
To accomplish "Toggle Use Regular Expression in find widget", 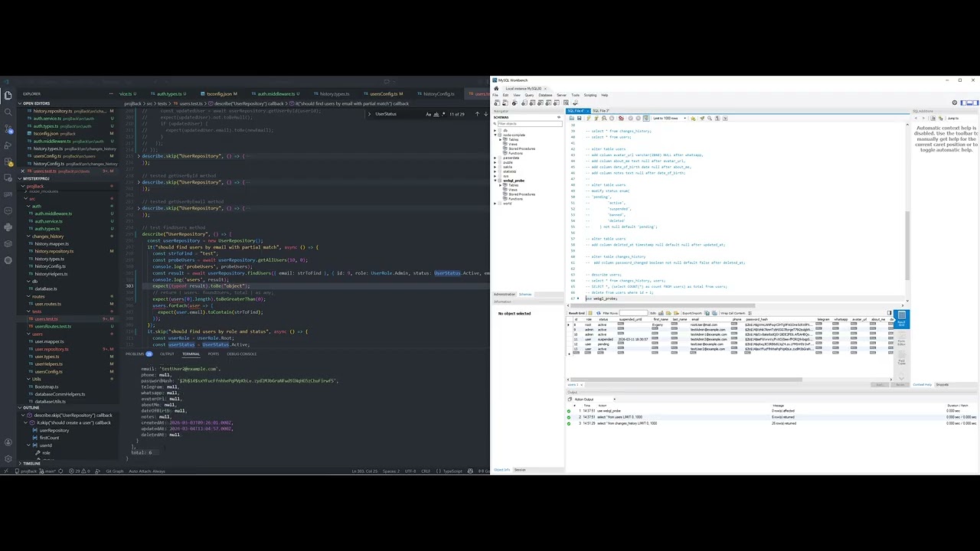I will 443,114.
